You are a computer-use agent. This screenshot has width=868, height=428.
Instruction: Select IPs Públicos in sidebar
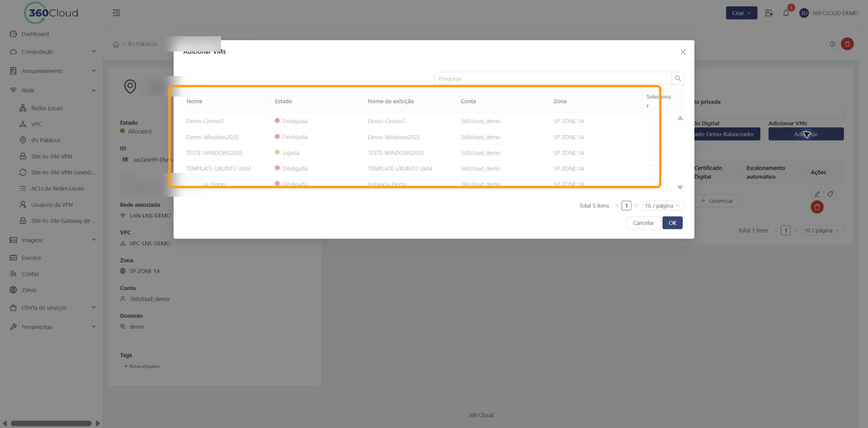(x=46, y=140)
